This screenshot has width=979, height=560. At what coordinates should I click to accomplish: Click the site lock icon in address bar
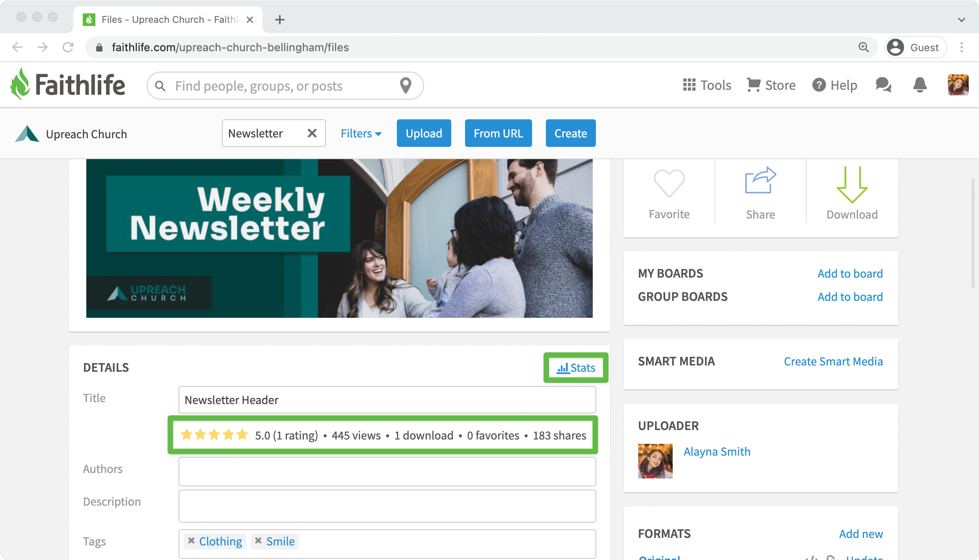pos(99,47)
